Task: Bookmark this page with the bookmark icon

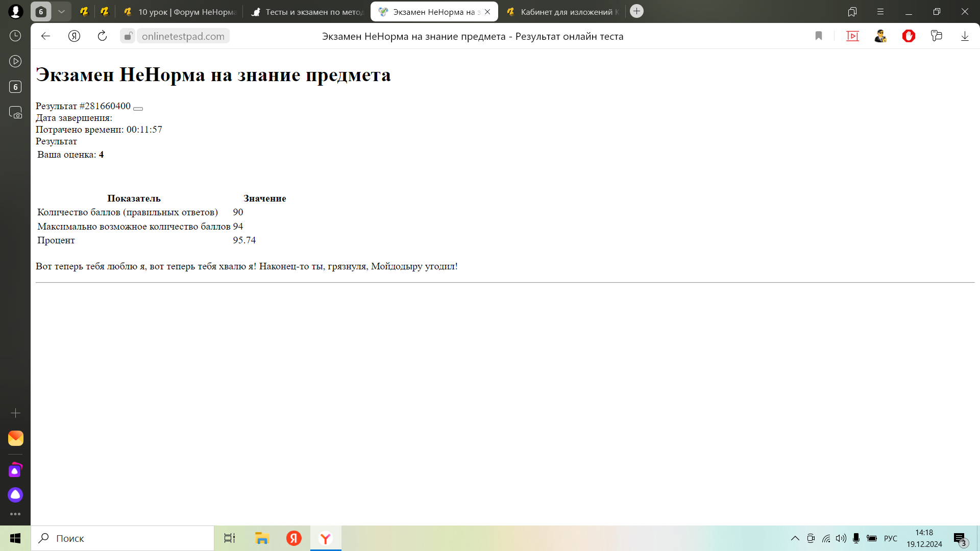Action: [819, 36]
